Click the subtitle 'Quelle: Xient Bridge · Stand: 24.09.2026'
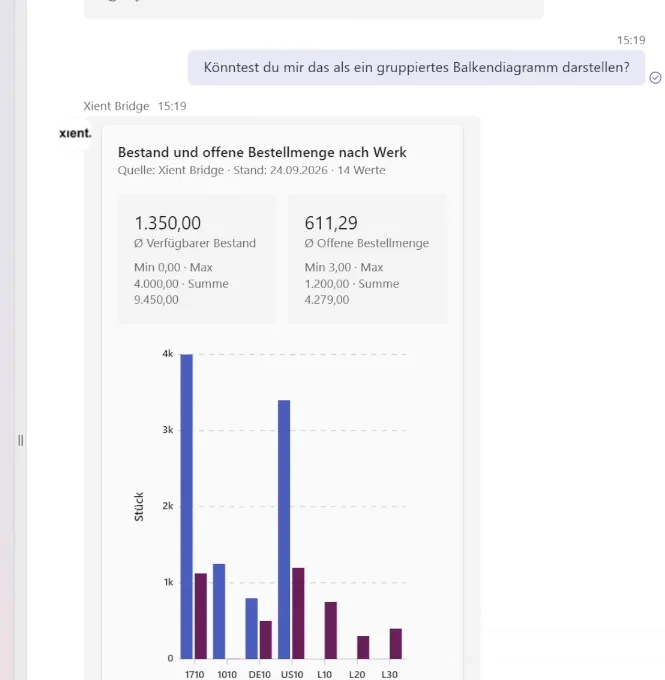This screenshot has height=680, width=665. [223, 170]
